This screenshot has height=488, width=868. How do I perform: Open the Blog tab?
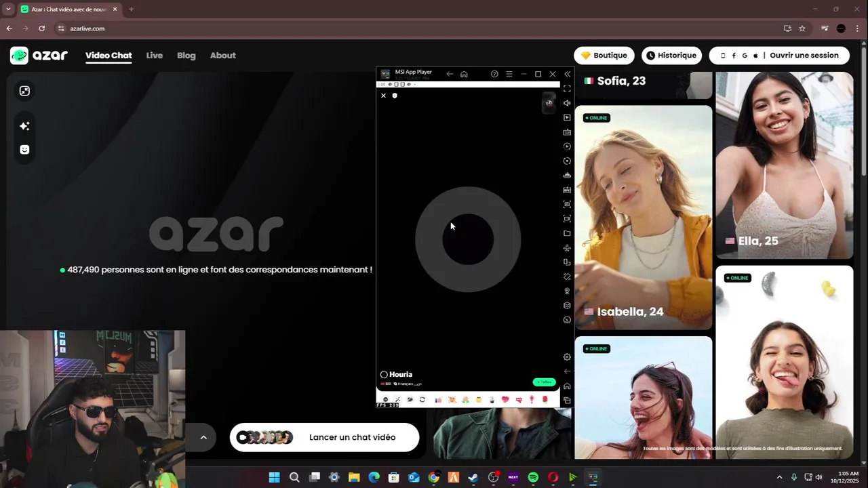click(x=186, y=56)
